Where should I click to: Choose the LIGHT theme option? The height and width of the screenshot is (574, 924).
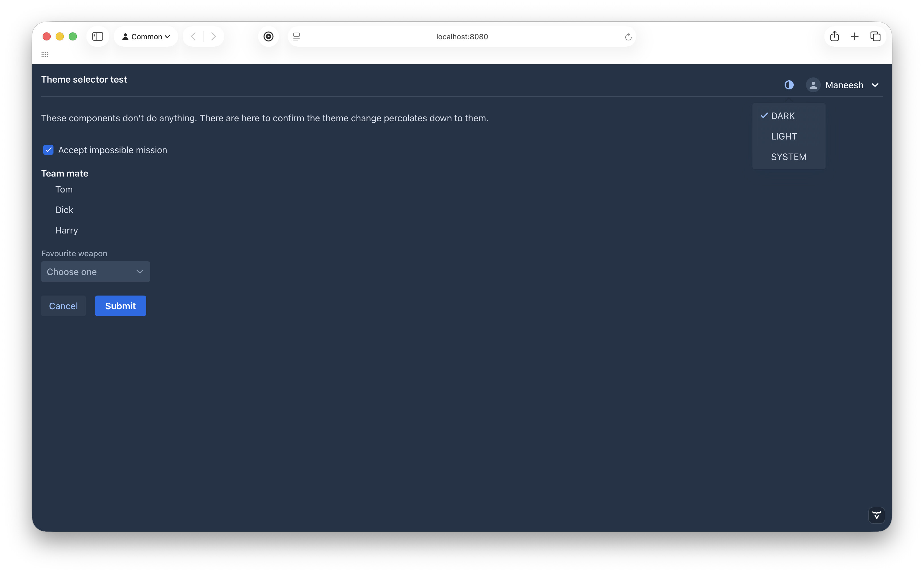(784, 136)
